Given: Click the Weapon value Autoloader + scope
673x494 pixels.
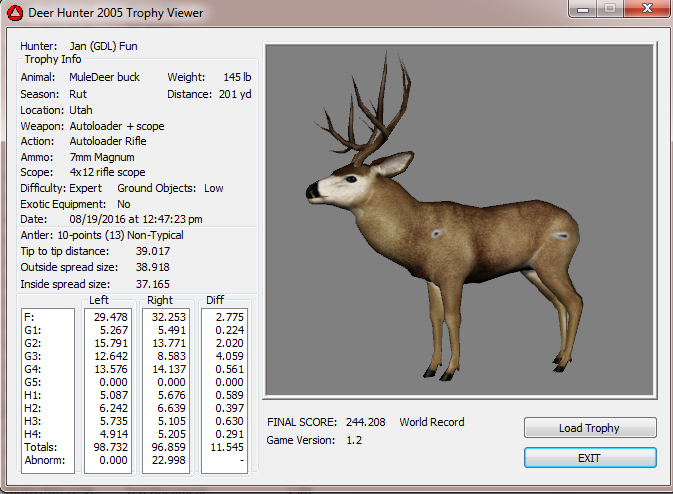Looking at the screenshot, I should point(117,127).
